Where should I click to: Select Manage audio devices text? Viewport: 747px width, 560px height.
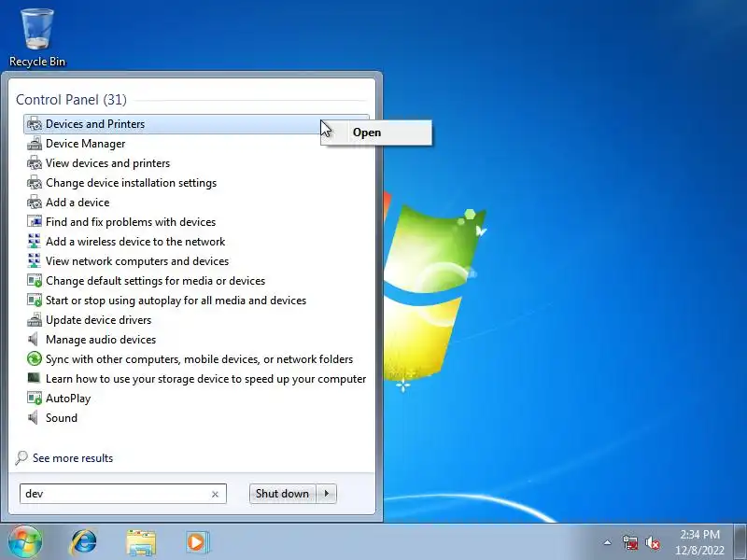pyautogui.click(x=101, y=340)
